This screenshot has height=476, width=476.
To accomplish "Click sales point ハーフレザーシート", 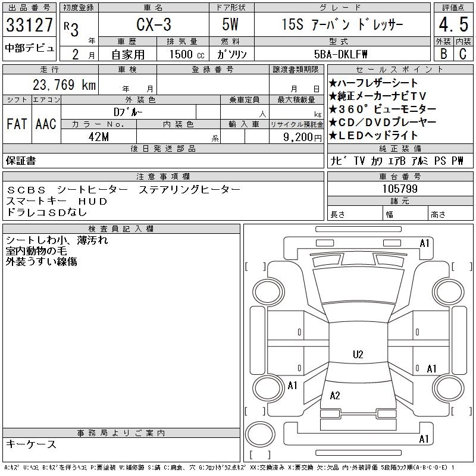I will pos(373,83).
